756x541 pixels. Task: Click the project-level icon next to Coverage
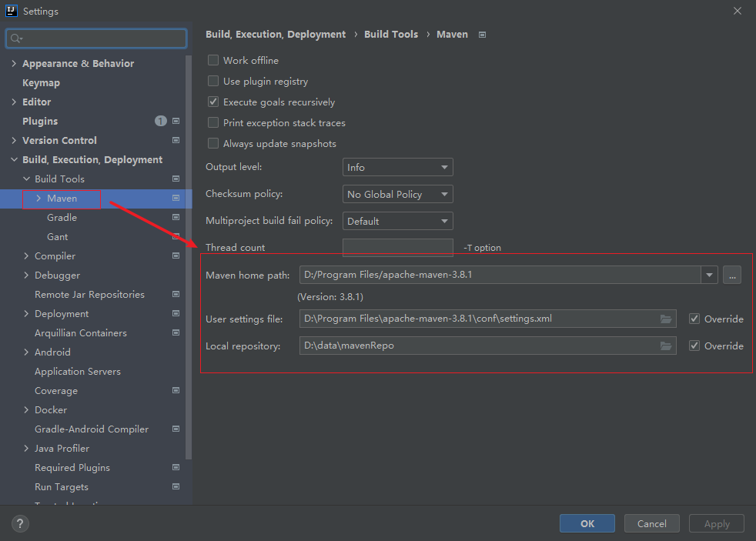[x=176, y=391]
